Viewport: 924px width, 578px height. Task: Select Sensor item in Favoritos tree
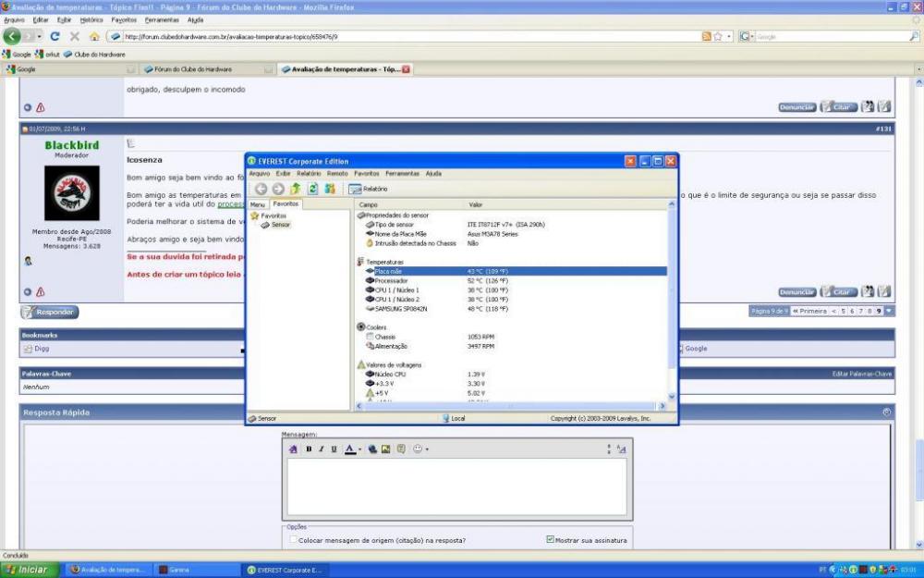[x=280, y=225]
